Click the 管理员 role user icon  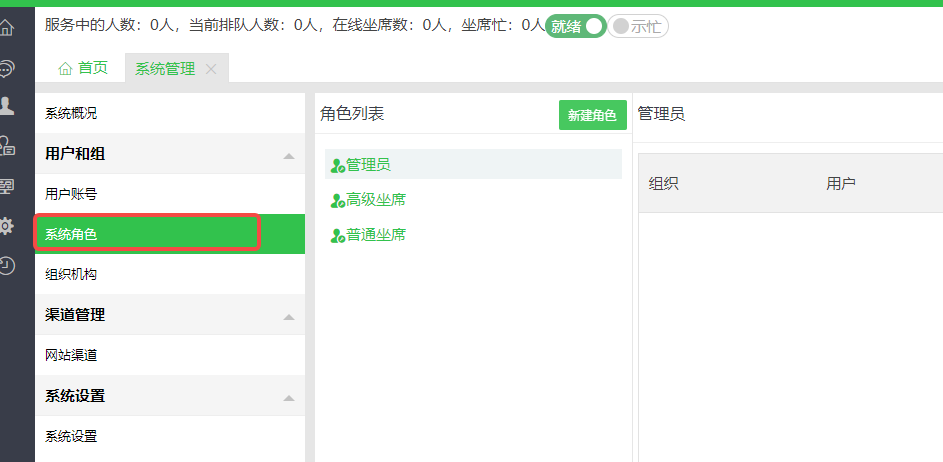(337, 165)
